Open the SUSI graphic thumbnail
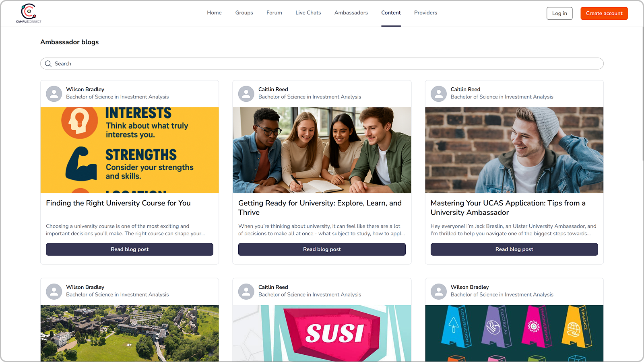644x362 pixels. pos(322,333)
